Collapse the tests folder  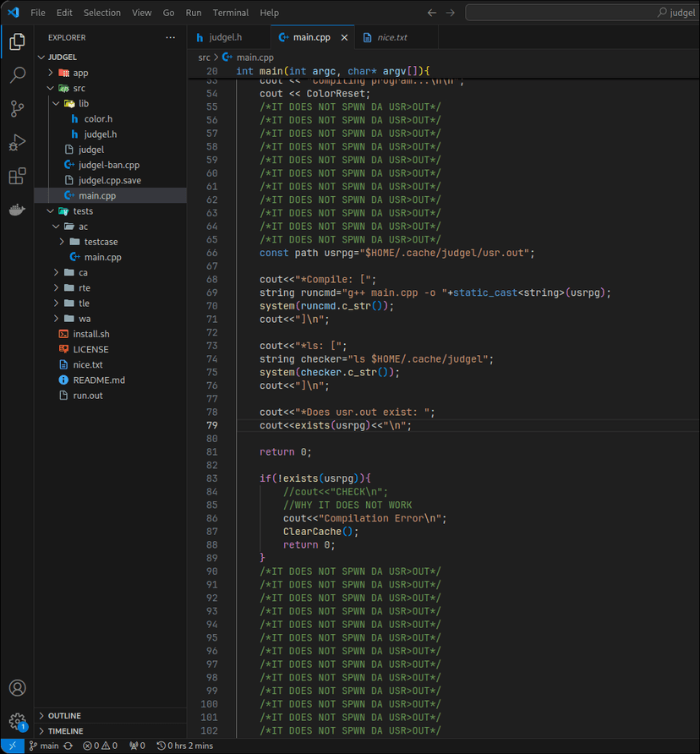coord(83,211)
